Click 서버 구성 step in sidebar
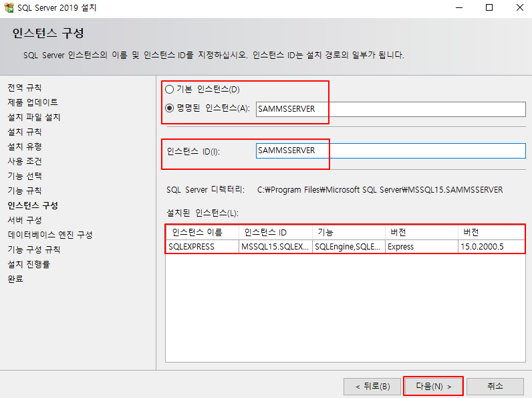Image resolution: width=532 pixels, height=398 pixels. (x=25, y=220)
